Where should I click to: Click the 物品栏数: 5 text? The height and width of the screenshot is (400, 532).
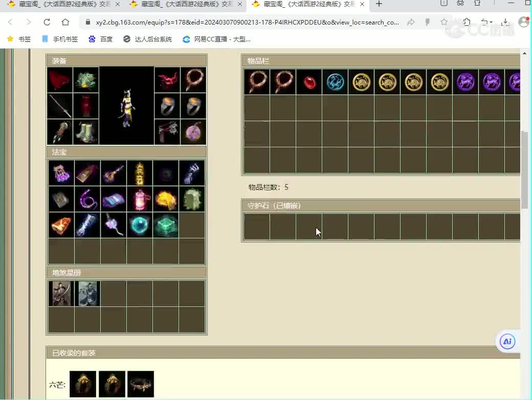click(x=269, y=187)
